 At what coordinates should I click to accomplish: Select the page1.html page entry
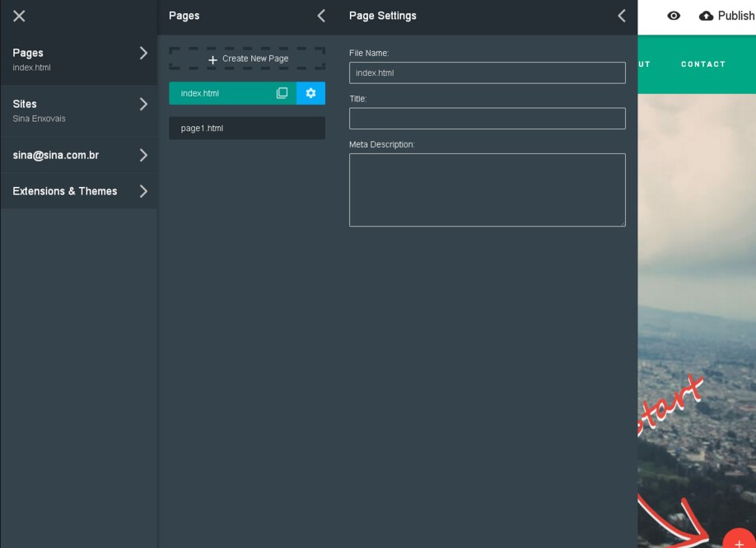click(247, 128)
